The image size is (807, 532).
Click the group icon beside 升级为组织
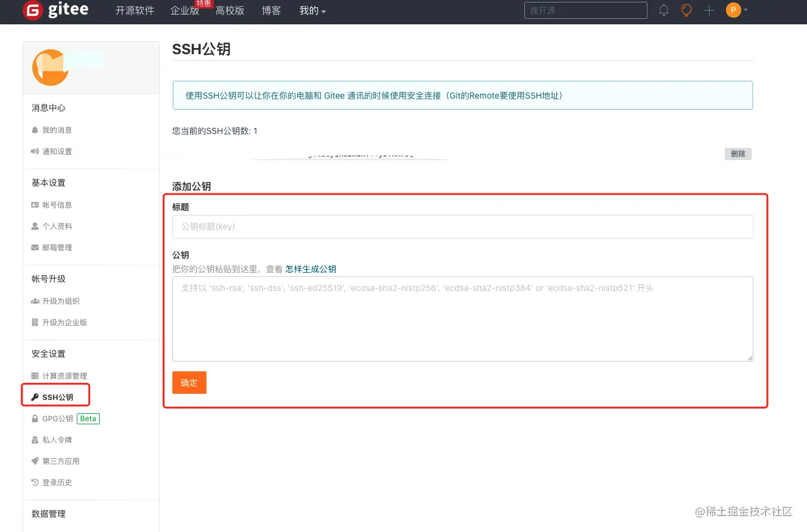click(x=35, y=301)
